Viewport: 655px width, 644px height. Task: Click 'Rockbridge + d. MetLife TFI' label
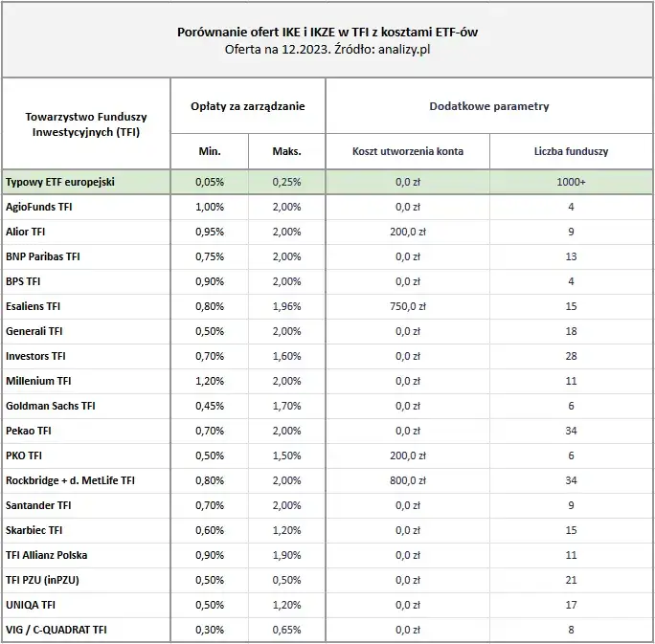70,480
